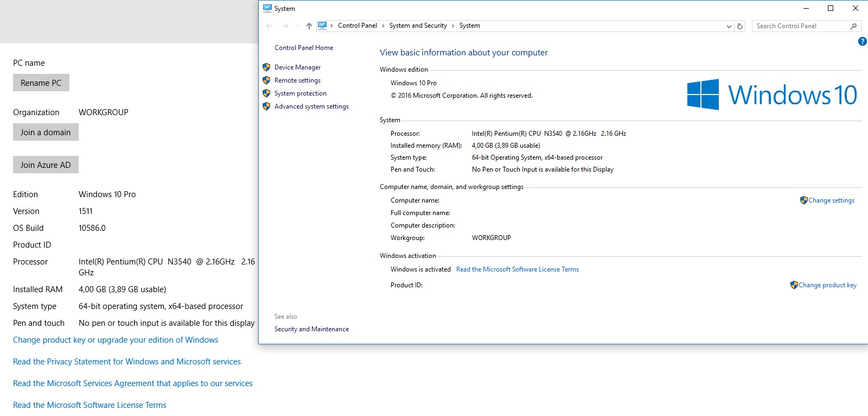
Task: Open Software License Terms link in Settings
Action: click(90, 405)
